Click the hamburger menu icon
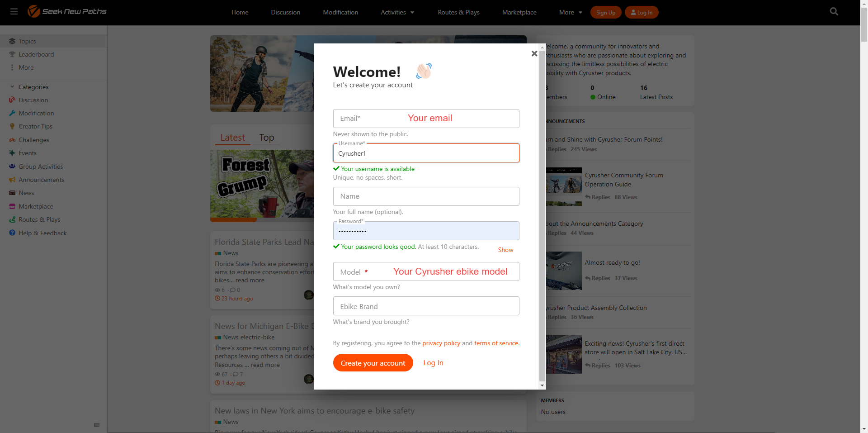The width and height of the screenshot is (868, 433). (14, 12)
